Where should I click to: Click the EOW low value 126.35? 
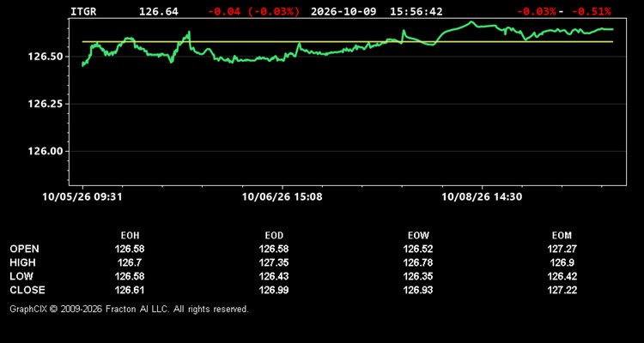coord(418,276)
